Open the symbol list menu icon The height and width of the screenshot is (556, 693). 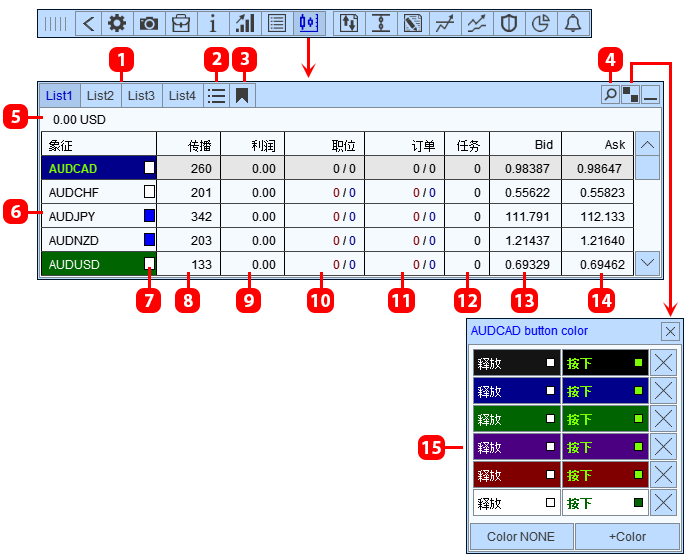(217, 95)
